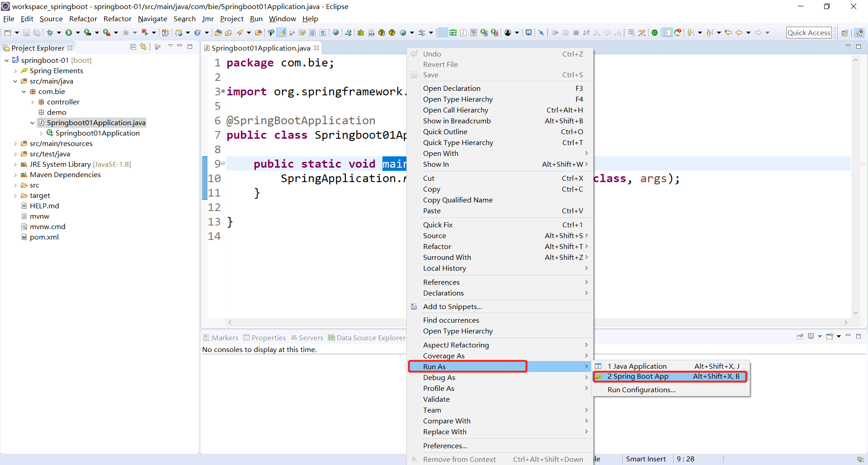
Task: Toggle Word Wrap toolbar button
Action: (302, 33)
